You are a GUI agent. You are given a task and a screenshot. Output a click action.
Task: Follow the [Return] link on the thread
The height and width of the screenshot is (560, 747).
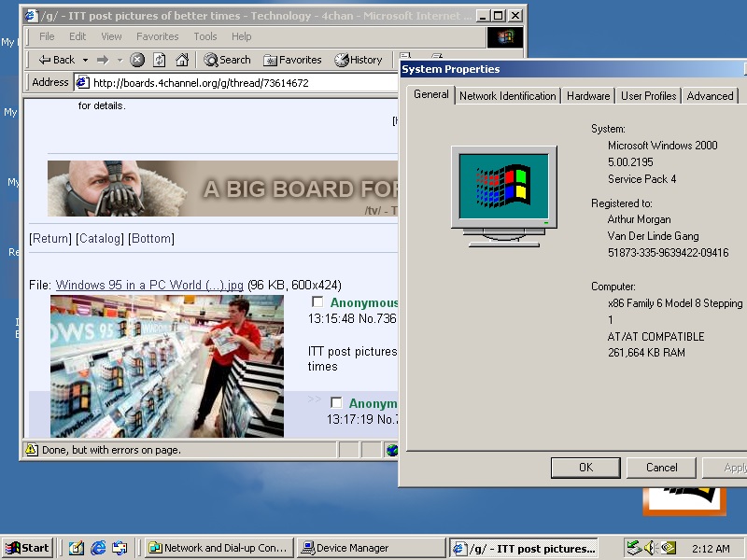pos(50,238)
